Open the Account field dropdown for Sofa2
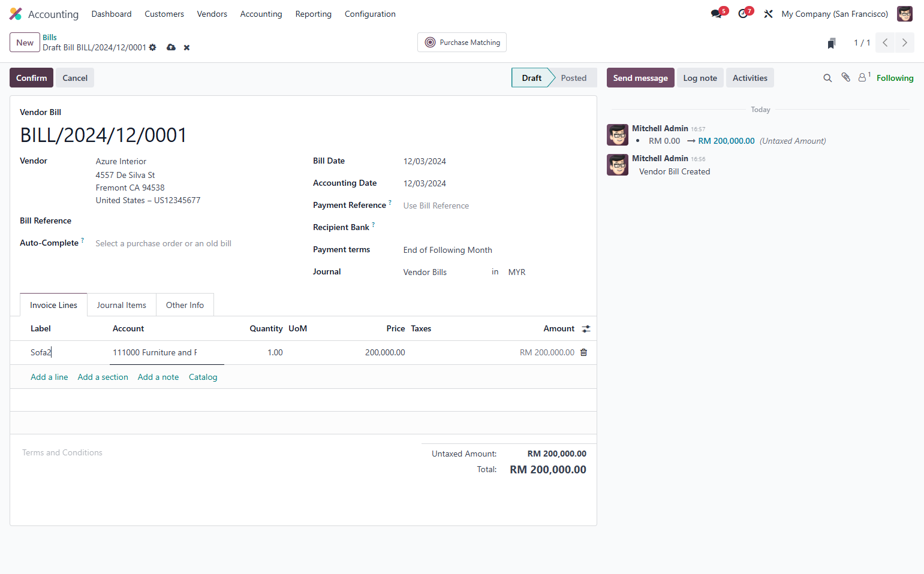Viewport: 924px width, 574px height. pos(167,352)
